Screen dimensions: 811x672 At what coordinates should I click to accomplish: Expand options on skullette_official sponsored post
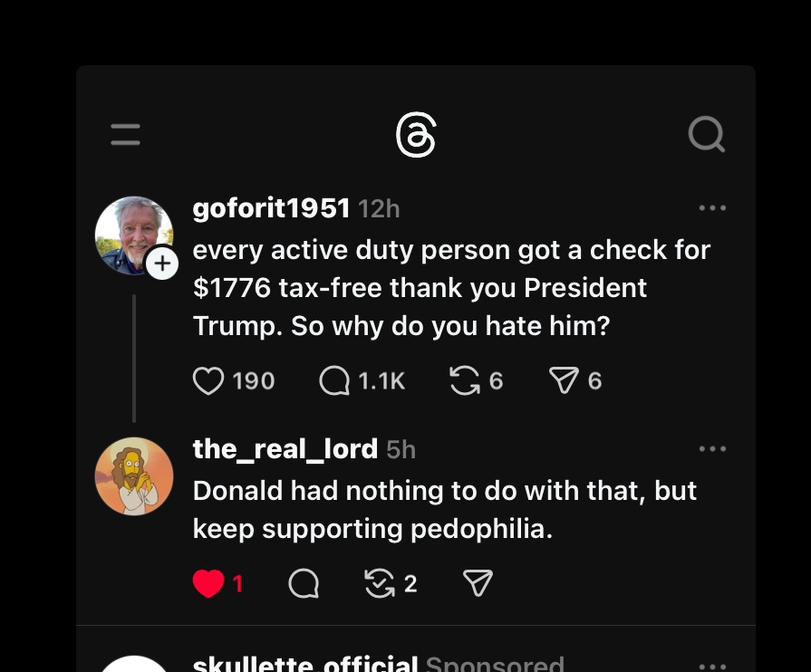click(712, 666)
